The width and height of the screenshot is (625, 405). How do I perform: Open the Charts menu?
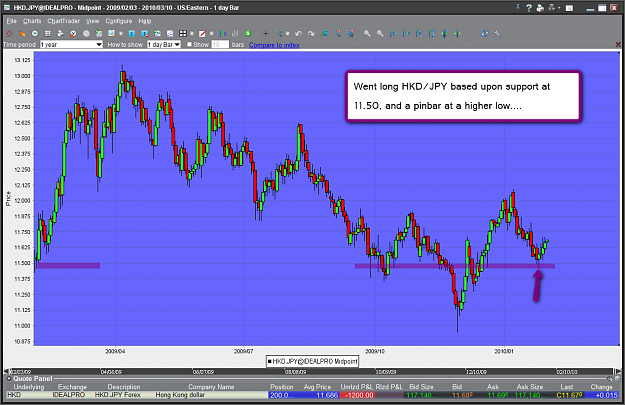(32, 21)
